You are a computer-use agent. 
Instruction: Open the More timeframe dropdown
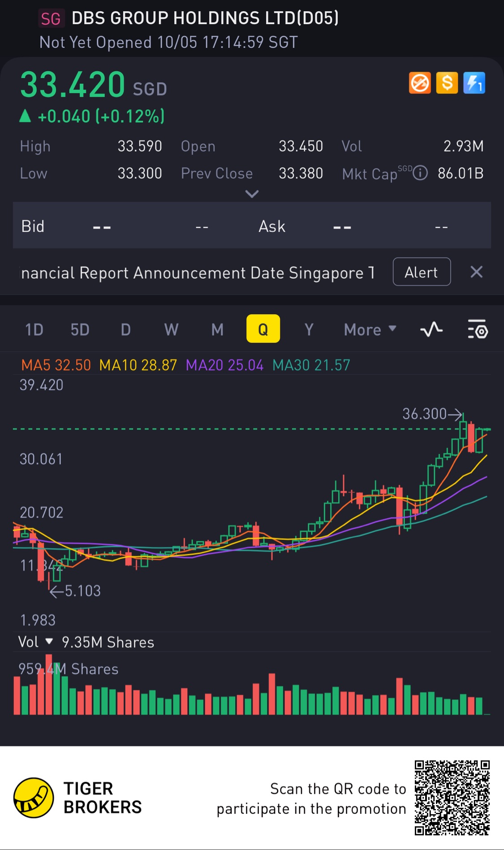point(370,330)
